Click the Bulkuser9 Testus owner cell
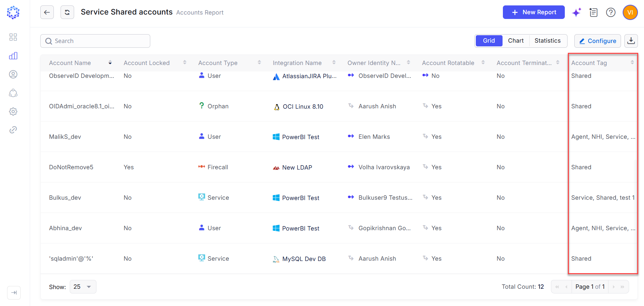This screenshot has height=306, width=644. pyautogui.click(x=385, y=198)
